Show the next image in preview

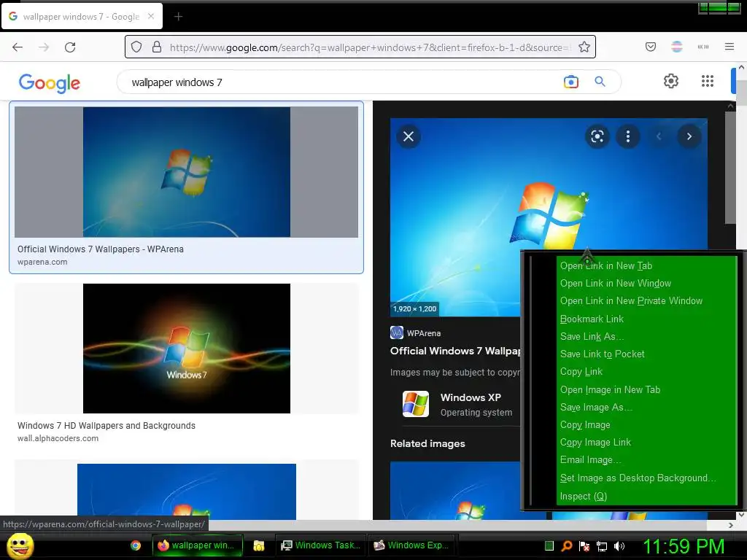689,136
